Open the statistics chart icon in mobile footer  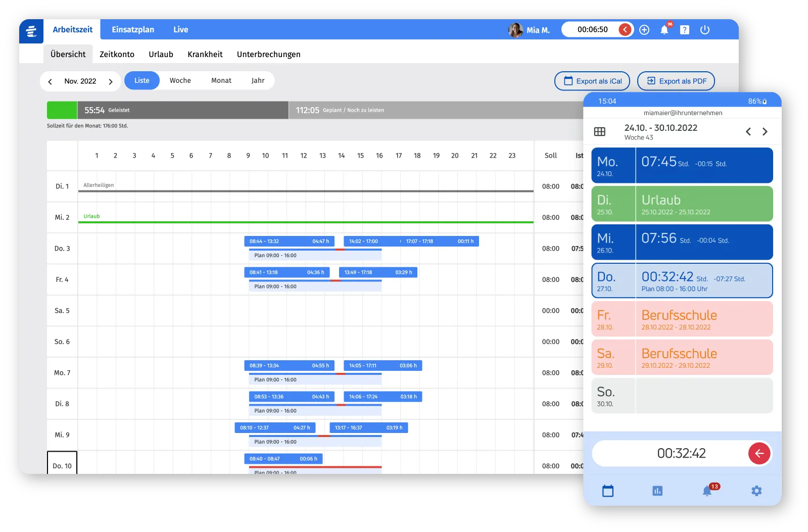657,491
